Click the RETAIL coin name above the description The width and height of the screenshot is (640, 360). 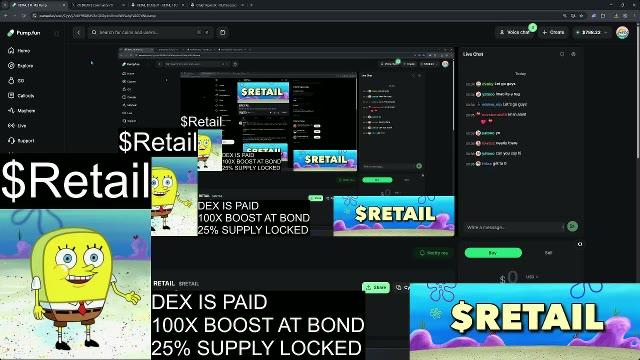(164, 283)
